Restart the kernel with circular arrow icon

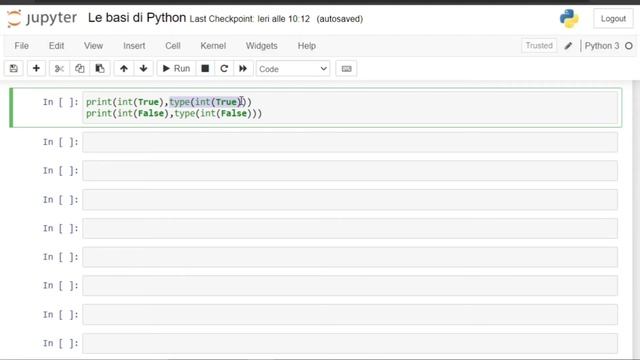224,69
